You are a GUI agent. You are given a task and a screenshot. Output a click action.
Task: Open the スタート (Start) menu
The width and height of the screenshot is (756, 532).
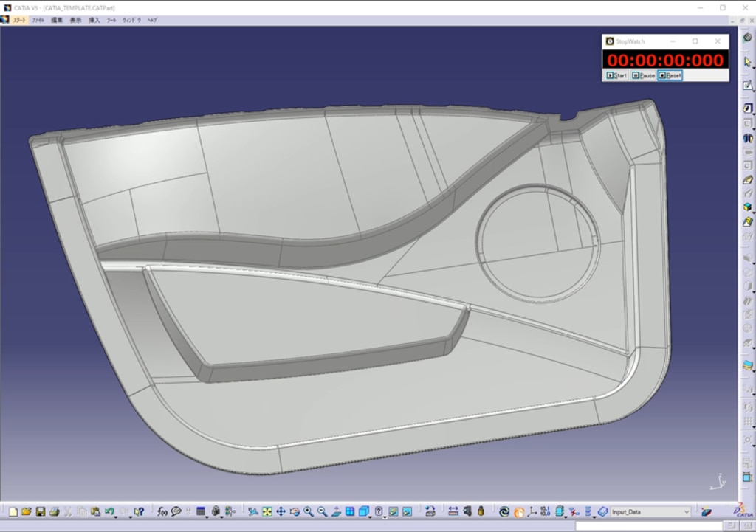click(x=19, y=20)
